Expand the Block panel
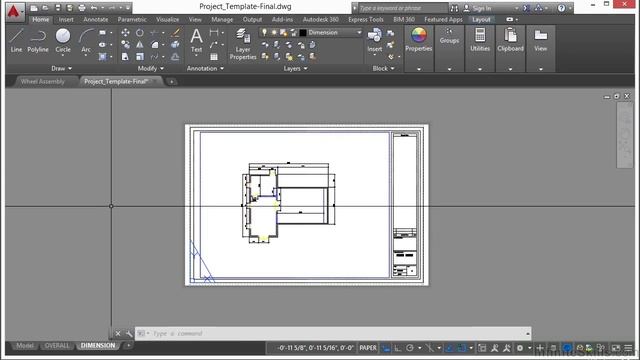Viewport: 640px width, 360px height. pos(383,68)
